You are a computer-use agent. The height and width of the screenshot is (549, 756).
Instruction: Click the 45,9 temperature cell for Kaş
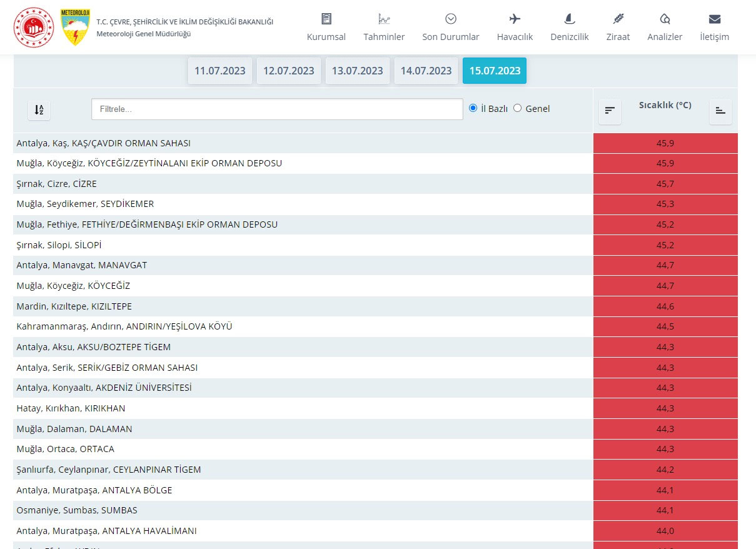tap(665, 143)
